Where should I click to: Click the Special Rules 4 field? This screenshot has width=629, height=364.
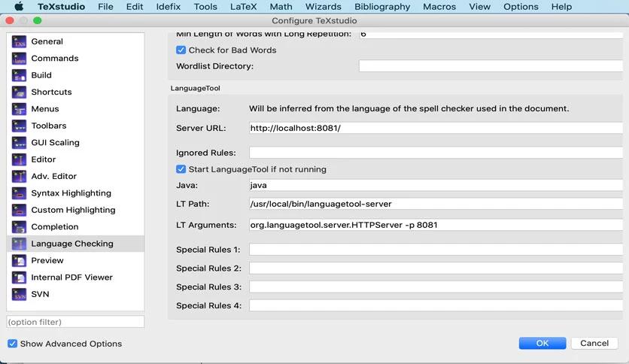436,305
